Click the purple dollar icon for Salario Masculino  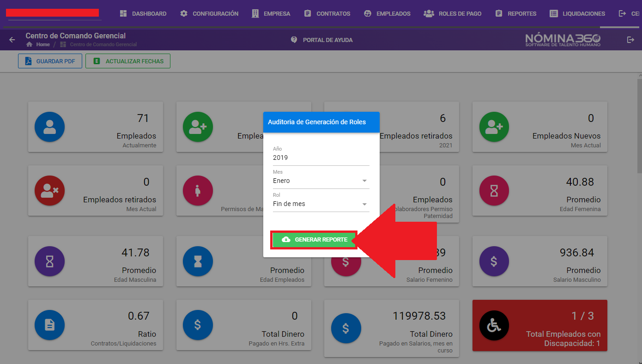pyautogui.click(x=494, y=261)
